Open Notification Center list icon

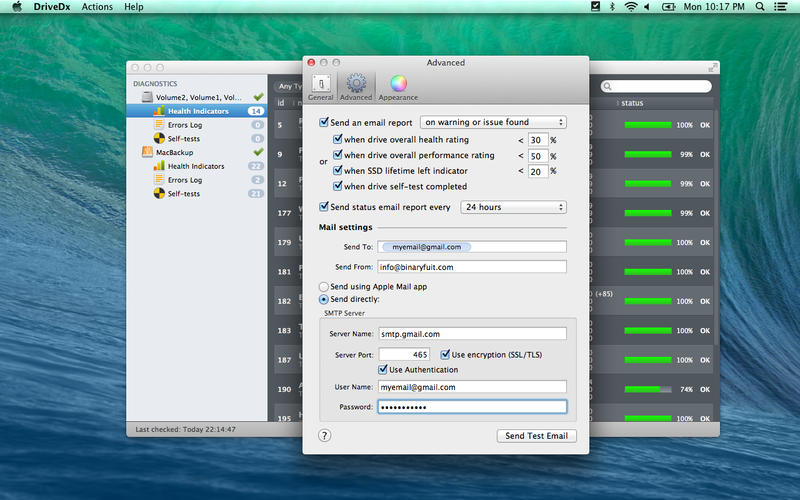[x=780, y=7]
